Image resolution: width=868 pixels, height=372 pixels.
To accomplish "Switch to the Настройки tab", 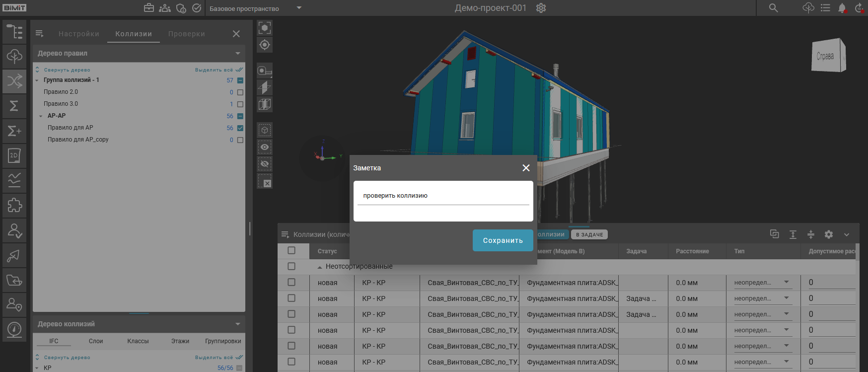I will [x=78, y=34].
